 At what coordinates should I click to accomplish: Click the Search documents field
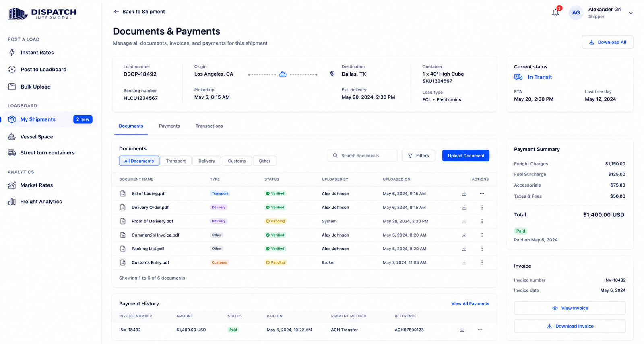pos(363,156)
